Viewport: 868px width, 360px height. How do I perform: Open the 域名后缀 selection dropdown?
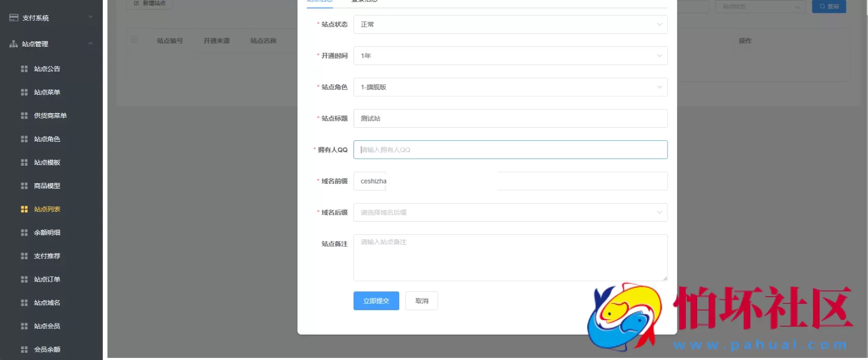coord(510,212)
